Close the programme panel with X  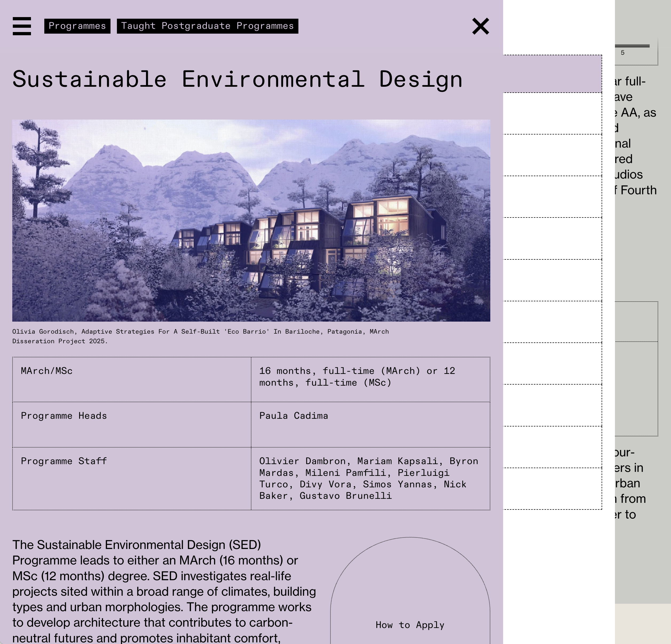[x=481, y=26]
